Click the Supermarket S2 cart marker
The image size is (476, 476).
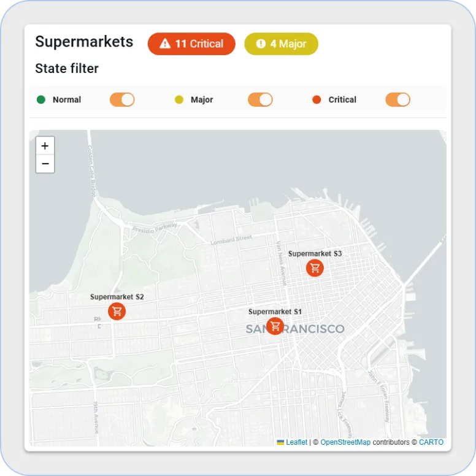click(x=117, y=311)
